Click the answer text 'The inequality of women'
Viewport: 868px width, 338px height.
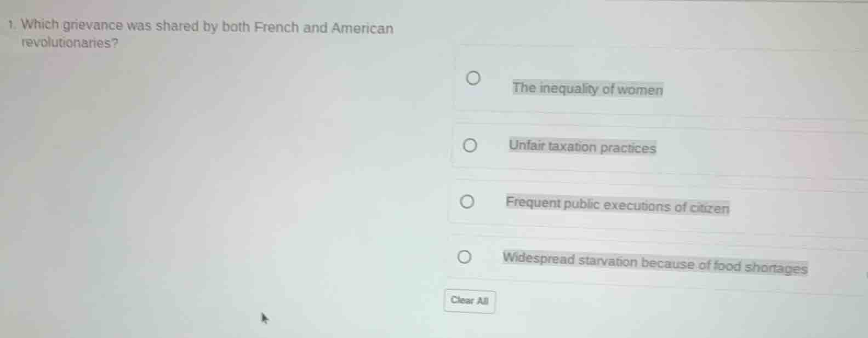click(x=587, y=89)
